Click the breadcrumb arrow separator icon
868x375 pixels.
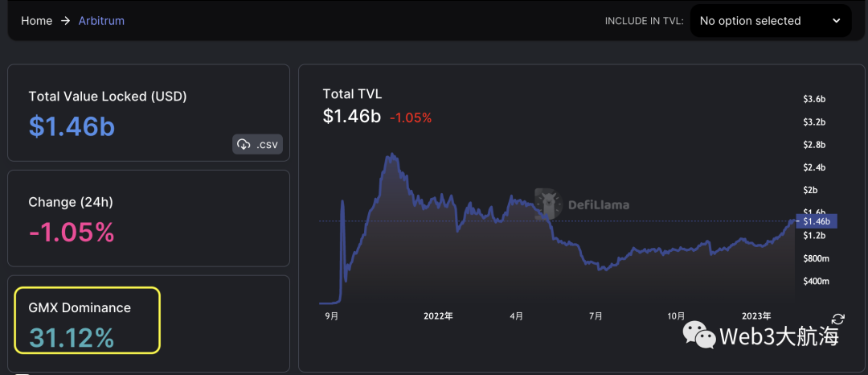65,21
